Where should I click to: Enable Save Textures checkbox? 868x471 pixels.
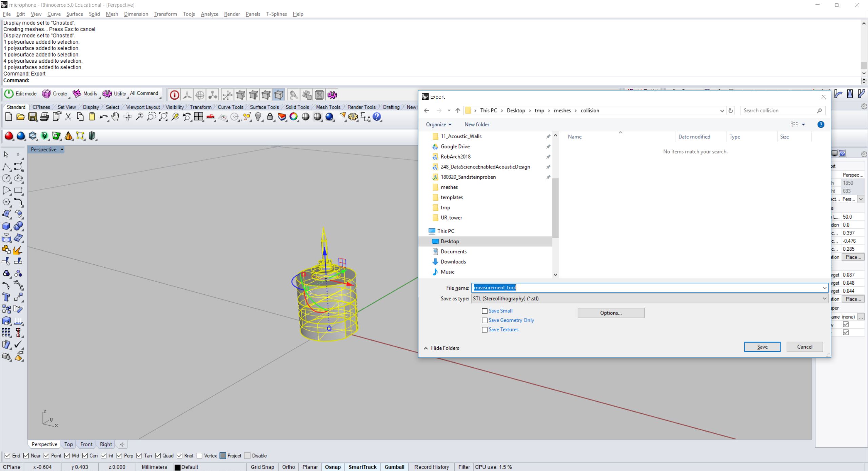click(485, 329)
